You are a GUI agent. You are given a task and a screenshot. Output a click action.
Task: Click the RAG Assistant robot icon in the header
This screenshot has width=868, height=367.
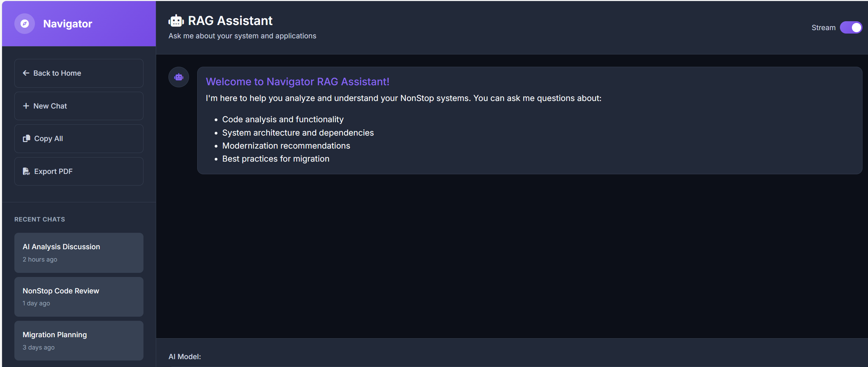[x=176, y=21]
